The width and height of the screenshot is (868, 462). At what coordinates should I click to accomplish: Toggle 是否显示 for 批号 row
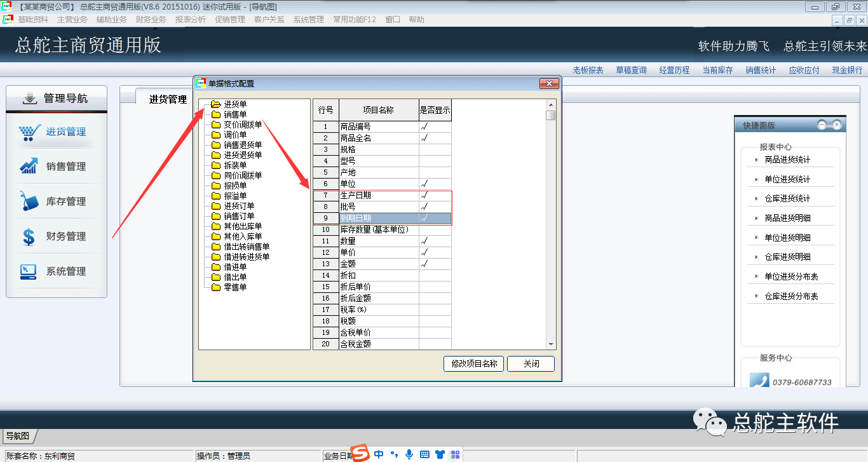(x=435, y=207)
